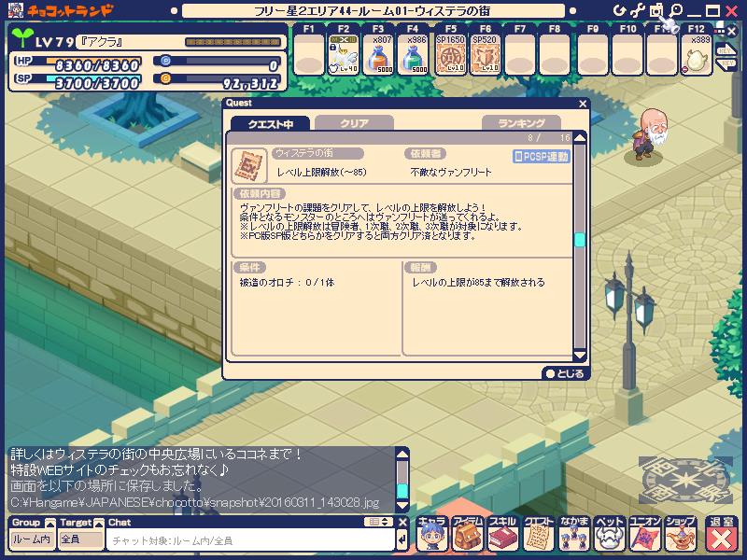Click the snapshot file path in chat log
The image size is (747, 560).
pyautogui.click(x=194, y=502)
